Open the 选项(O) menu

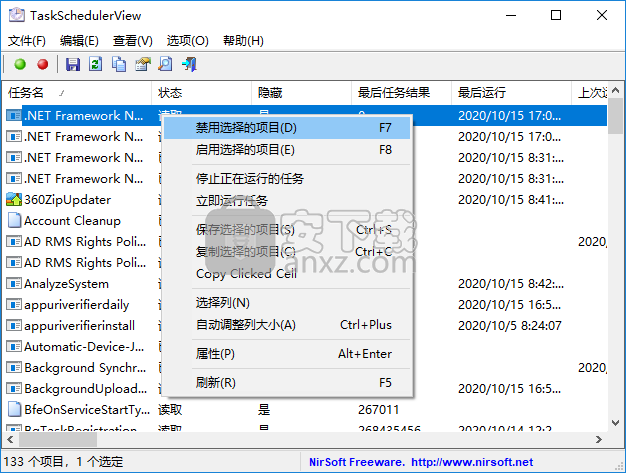point(187,40)
